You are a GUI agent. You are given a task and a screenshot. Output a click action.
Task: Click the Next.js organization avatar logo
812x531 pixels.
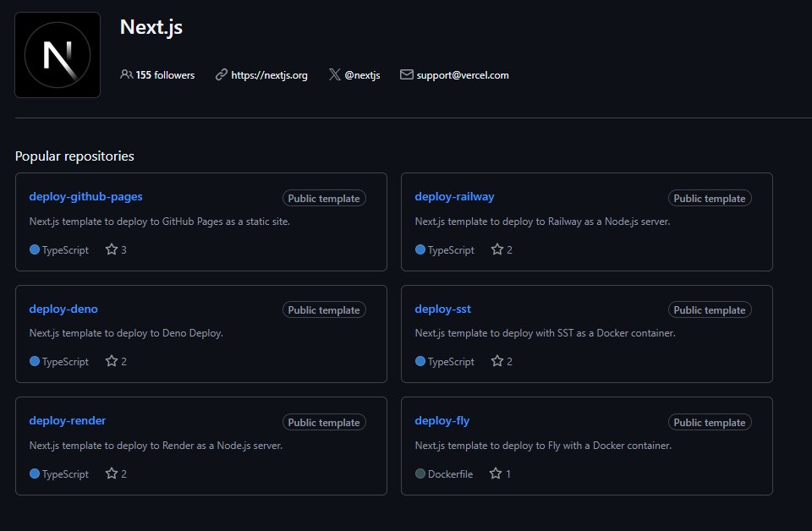(58, 55)
